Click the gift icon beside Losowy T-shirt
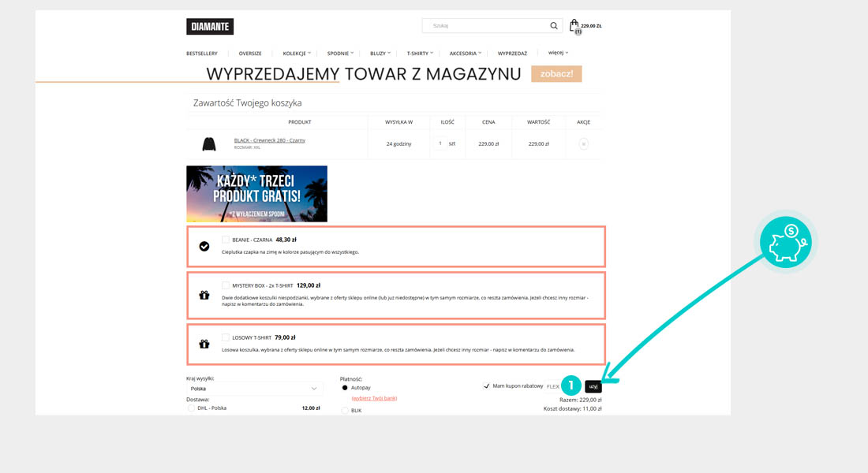The image size is (868, 473). pyautogui.click(x=204, y=344)
